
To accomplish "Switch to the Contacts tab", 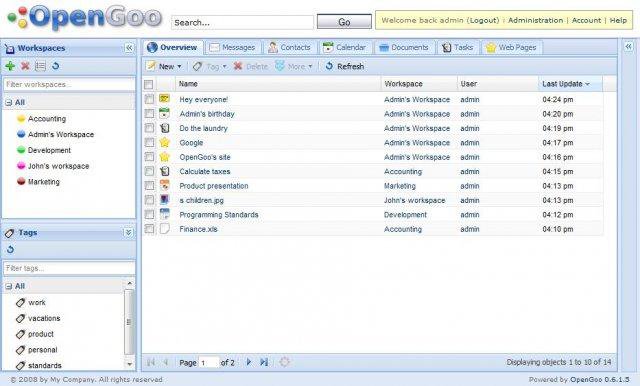I will 289,47.
